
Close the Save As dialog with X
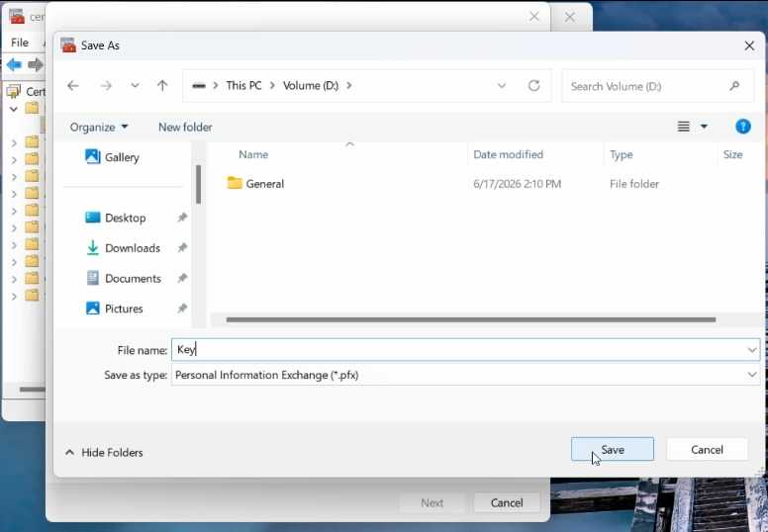[749, 46]
